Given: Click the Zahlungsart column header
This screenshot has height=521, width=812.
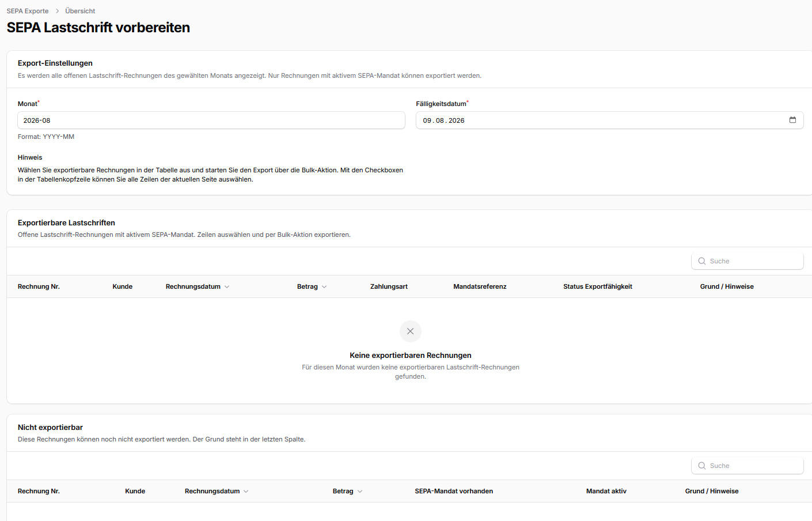Looking at the screenshot, I should tap(389, 286).
